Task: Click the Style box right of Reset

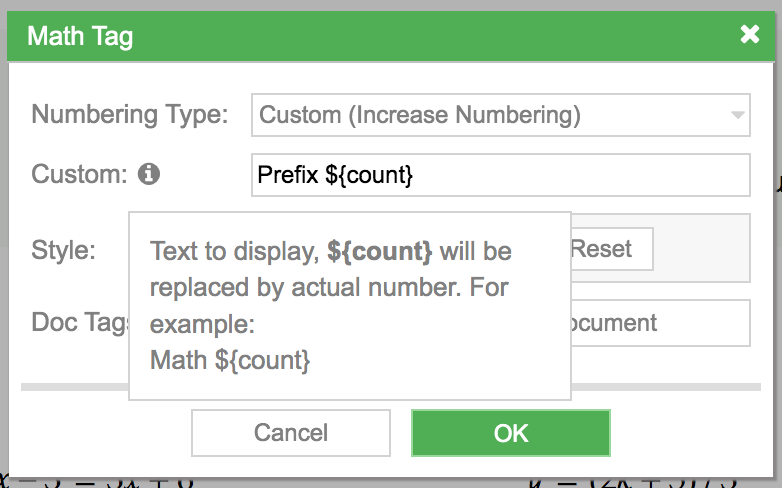Action: [701, 248]
